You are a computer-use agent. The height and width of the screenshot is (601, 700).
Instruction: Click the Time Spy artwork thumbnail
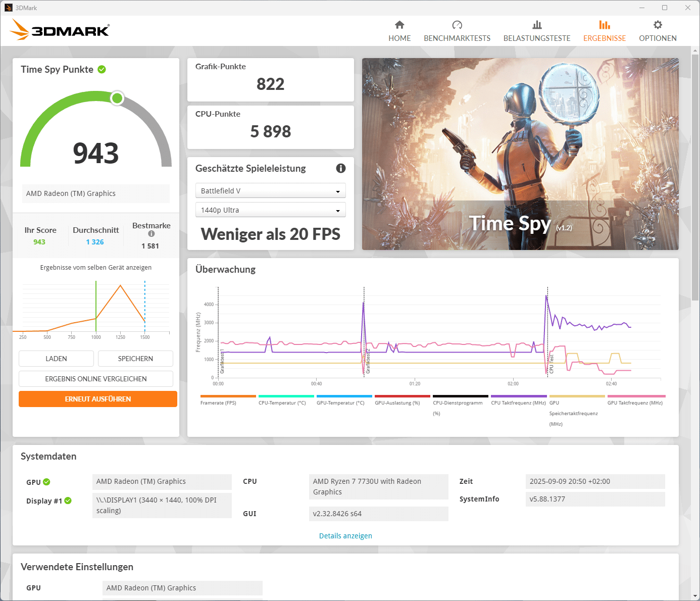pos(520,154)
